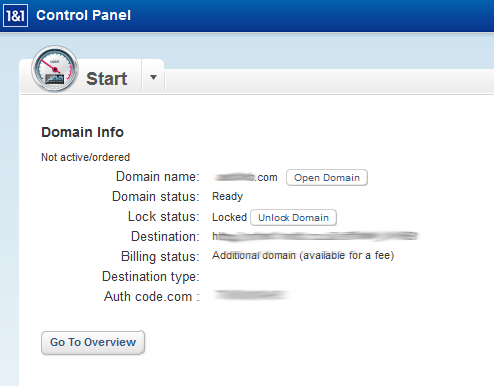
Task: Click the Locked status text
Action: [229, 217]
